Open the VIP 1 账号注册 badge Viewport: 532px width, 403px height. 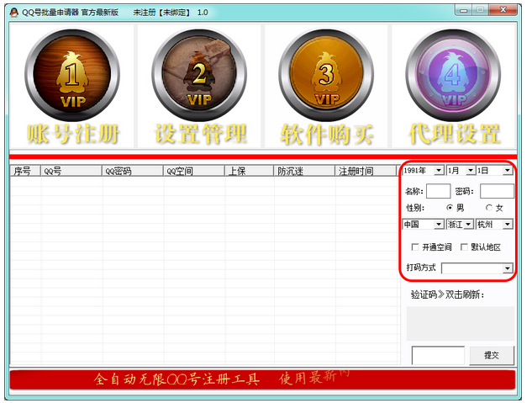[72, 86]
